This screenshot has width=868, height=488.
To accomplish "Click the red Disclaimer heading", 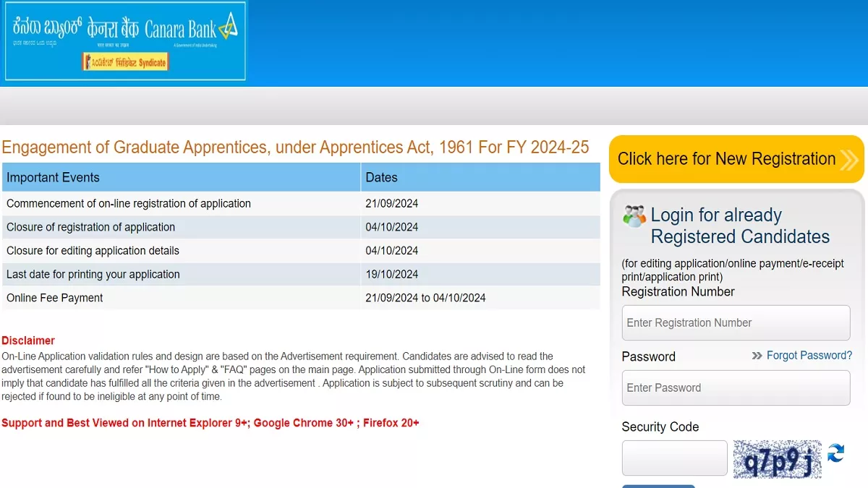I will pos(28,341).
